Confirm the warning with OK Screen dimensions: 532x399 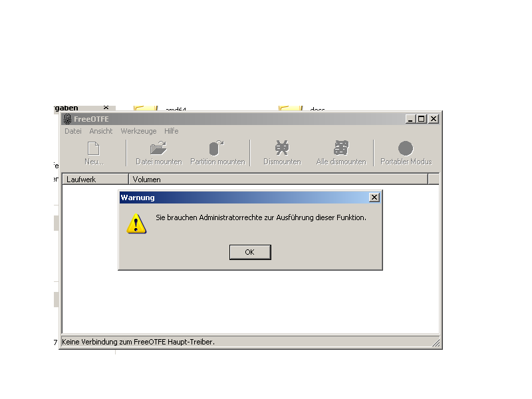[250, 252]
